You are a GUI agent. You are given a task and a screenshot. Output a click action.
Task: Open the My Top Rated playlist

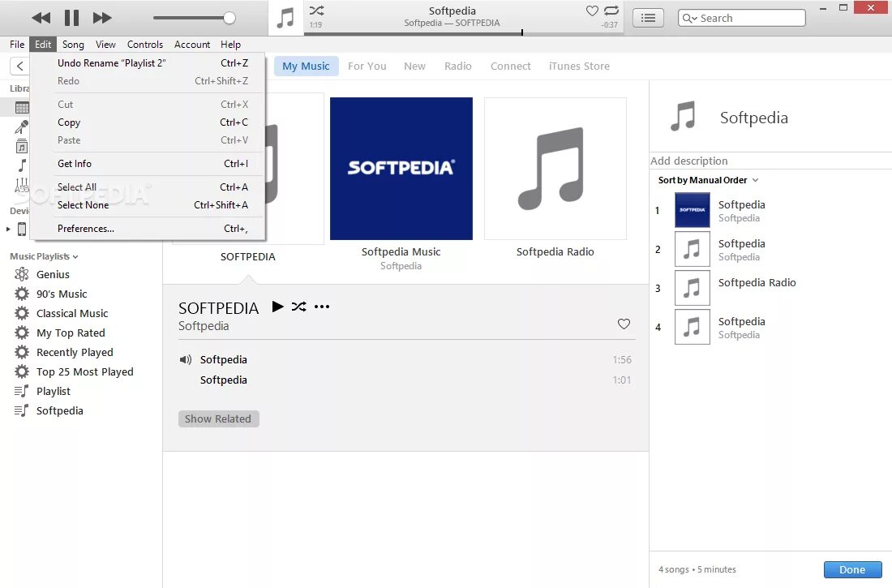[x=71, y=333]
